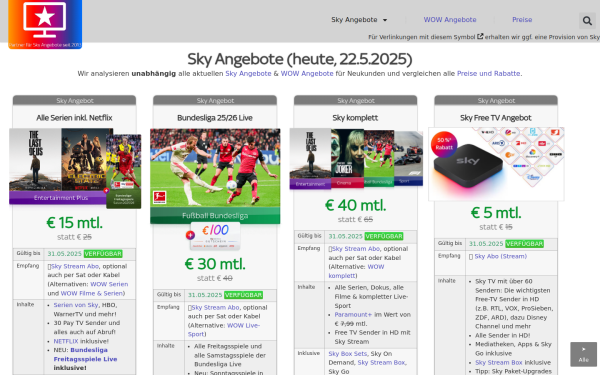Viewport: 600px width, 375px height.
Task: Click the €100 voucher card graphic
Action: coord(215,236)
